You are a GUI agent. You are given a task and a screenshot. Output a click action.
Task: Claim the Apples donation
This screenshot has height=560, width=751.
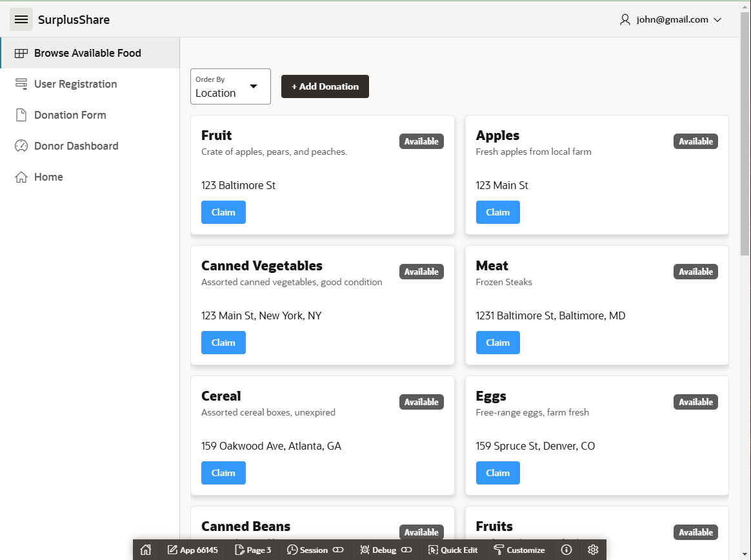(497, 212)
